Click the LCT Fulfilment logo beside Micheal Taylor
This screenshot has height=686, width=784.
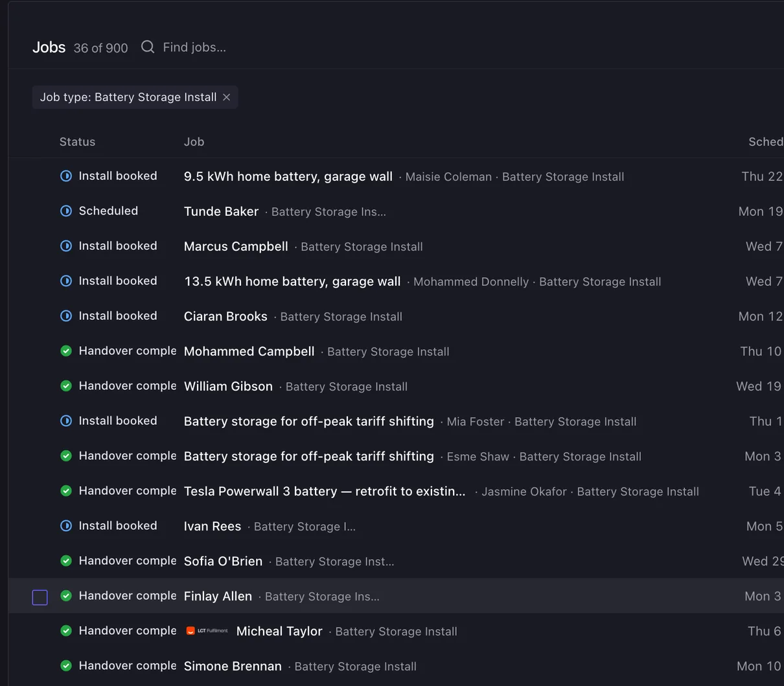click(207, 631)
